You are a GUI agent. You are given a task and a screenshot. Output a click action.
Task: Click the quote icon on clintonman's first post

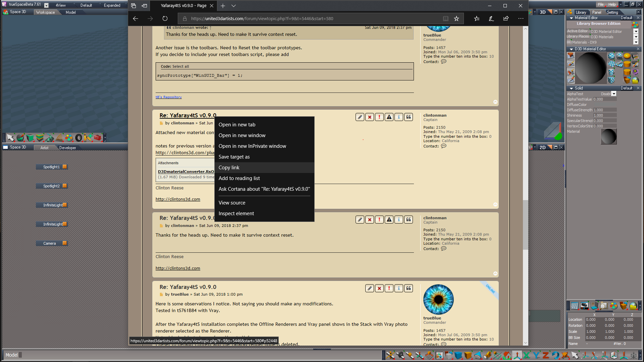(409, 117)
